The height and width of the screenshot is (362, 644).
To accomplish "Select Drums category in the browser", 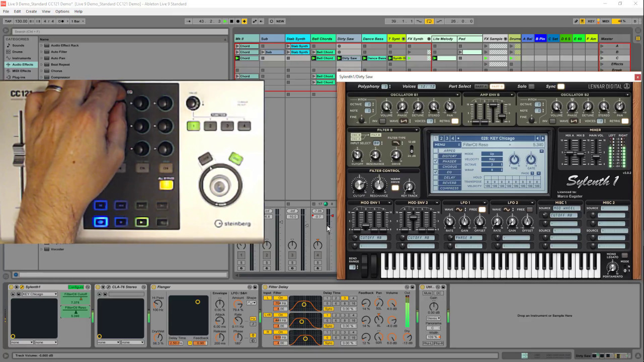I will (x=18, y=52).
